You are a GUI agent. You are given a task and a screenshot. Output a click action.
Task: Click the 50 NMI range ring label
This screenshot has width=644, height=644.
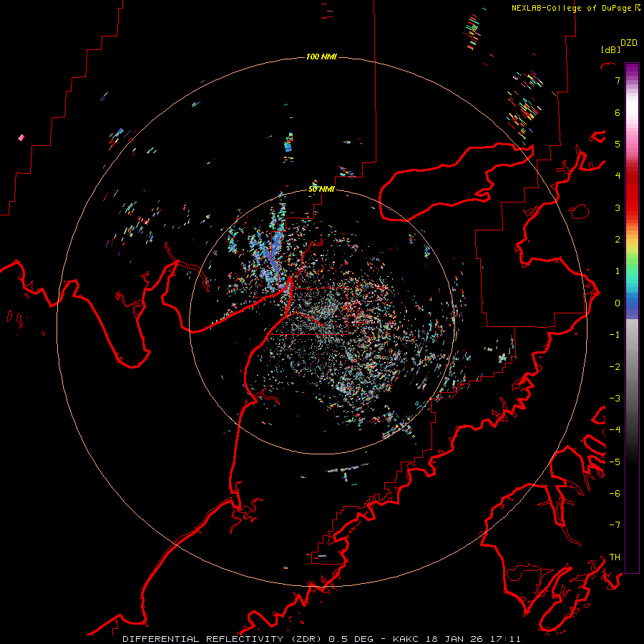tap(321, 190)
